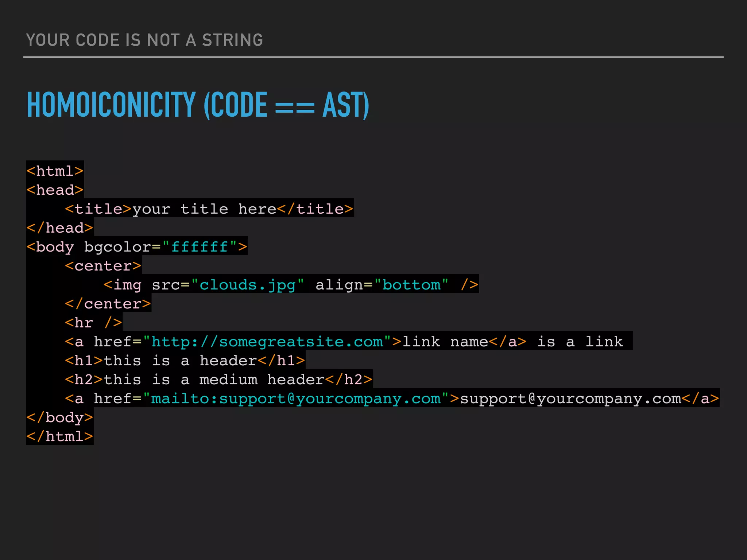Screen dimensions: 747x560
Task: Click the closing </center> tag
Action: point(108,304)
